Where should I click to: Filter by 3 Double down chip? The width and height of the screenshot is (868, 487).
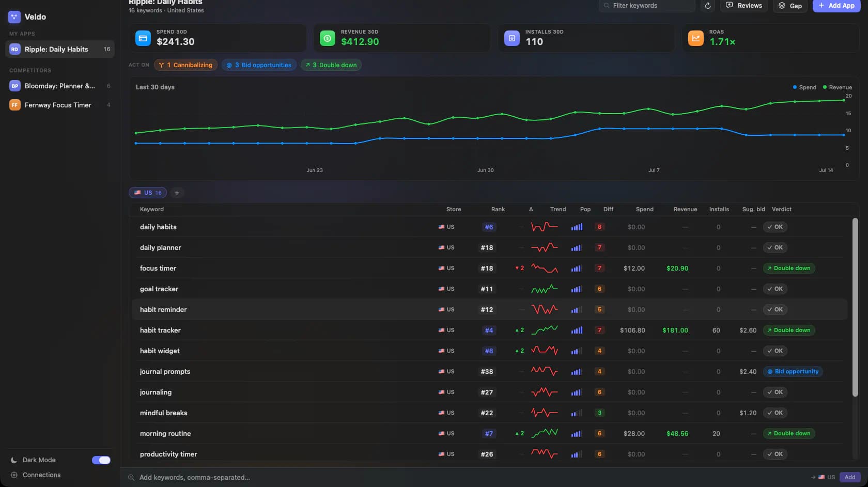(x=331, y=65)
